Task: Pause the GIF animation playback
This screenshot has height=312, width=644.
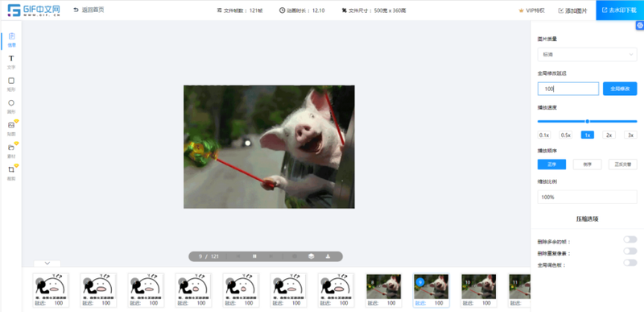Action: pos(254,256)
